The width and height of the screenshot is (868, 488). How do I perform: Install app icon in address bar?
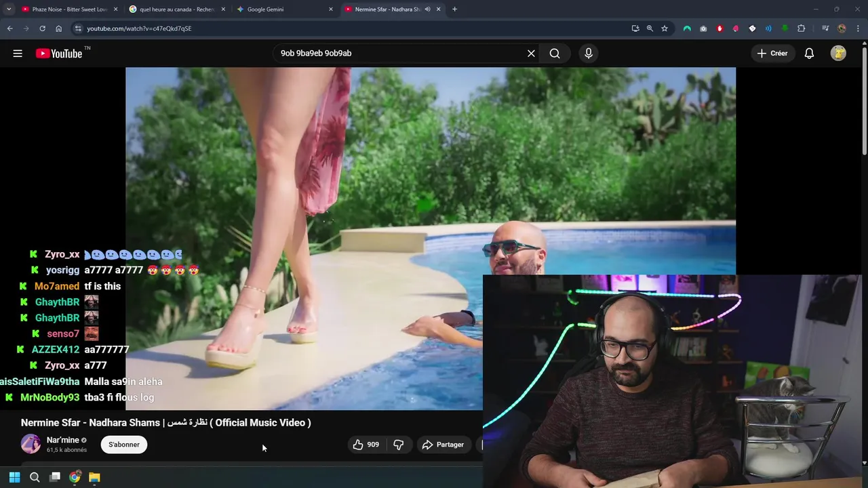coord(635,28)
